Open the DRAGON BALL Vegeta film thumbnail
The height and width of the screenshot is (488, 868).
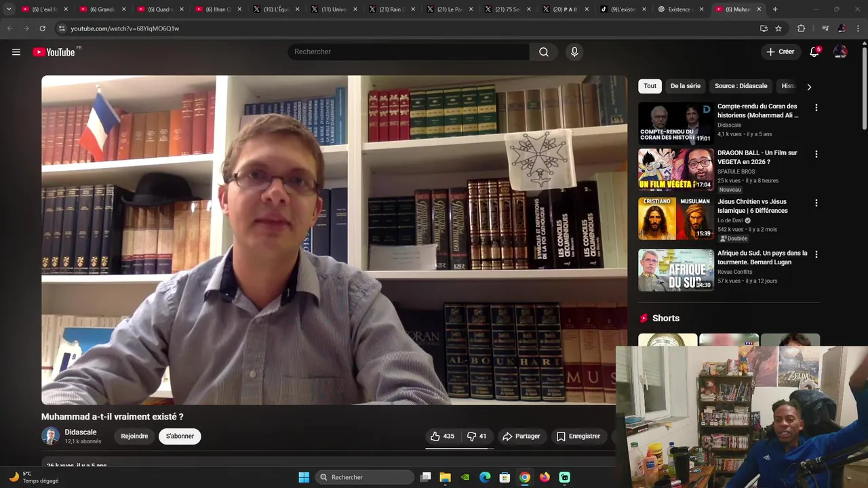click(x=676, y=170)
